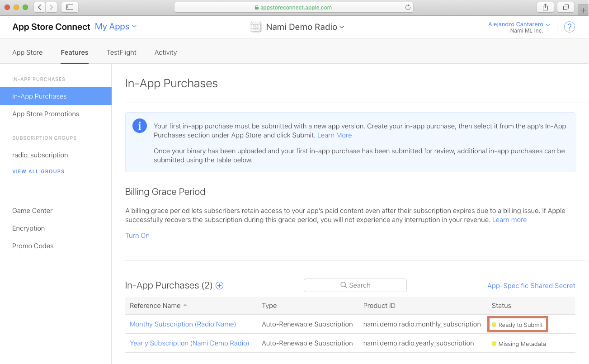The width and height of the screenshot is (589, 364).
Task: Open App-Specific Shared Secret
Action: pyautogui.click(x=531, y=286)
